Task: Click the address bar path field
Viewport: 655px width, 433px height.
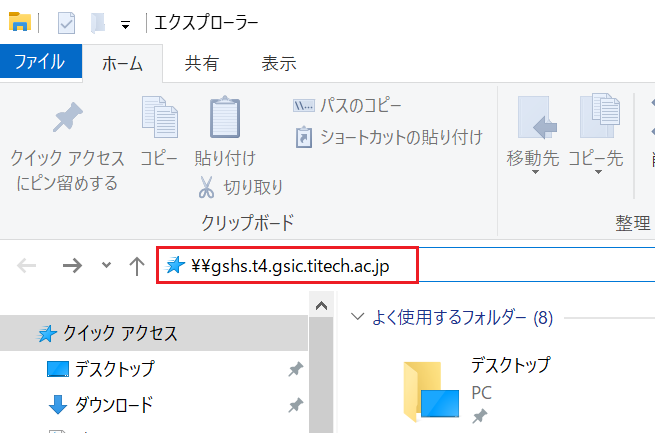Action: (x=300, y=266)
